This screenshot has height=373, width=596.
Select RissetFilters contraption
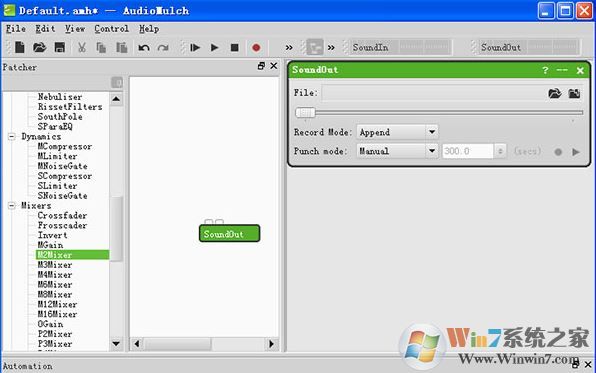click(70, 106)
